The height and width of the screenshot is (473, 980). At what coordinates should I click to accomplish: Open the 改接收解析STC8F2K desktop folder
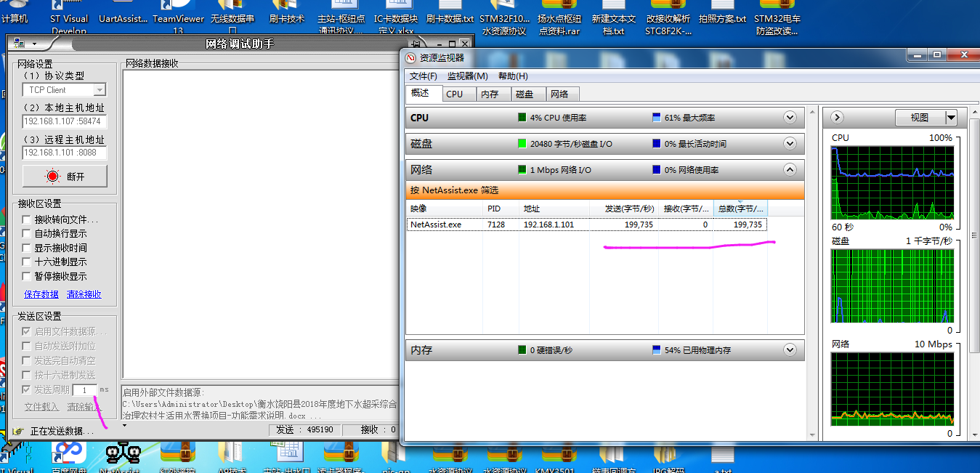tap(668, 17)
